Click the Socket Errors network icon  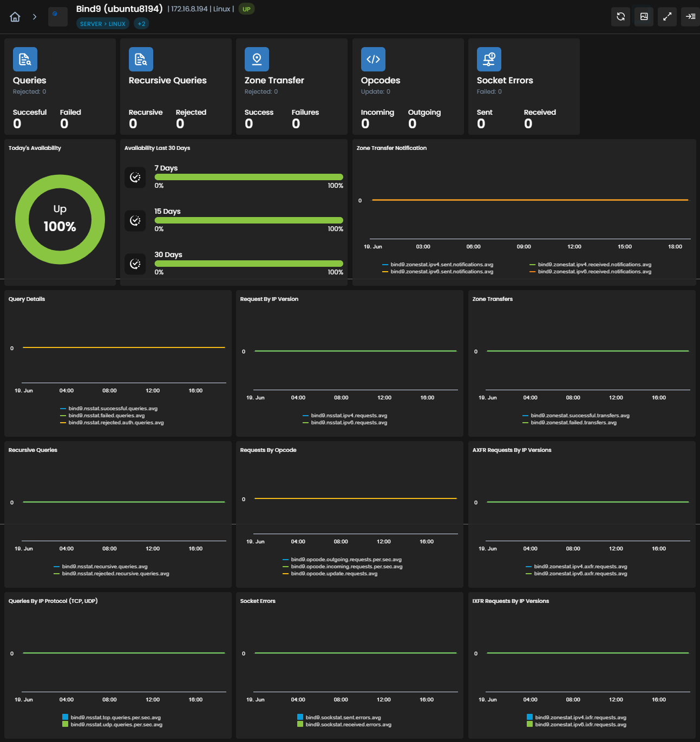489,60
